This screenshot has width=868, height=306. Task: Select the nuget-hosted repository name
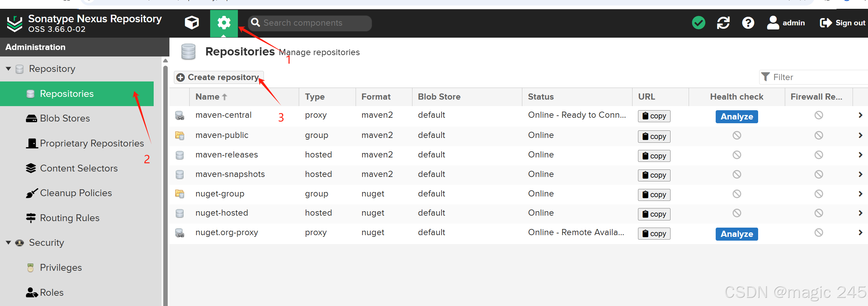point(222,213)
